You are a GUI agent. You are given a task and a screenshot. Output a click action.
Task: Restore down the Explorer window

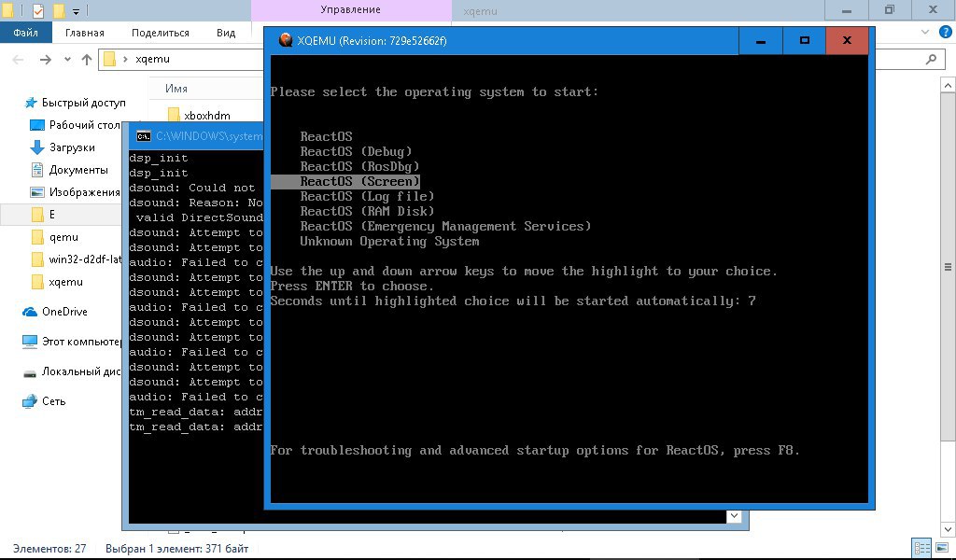pyautogui.click(x=890, y=10)
